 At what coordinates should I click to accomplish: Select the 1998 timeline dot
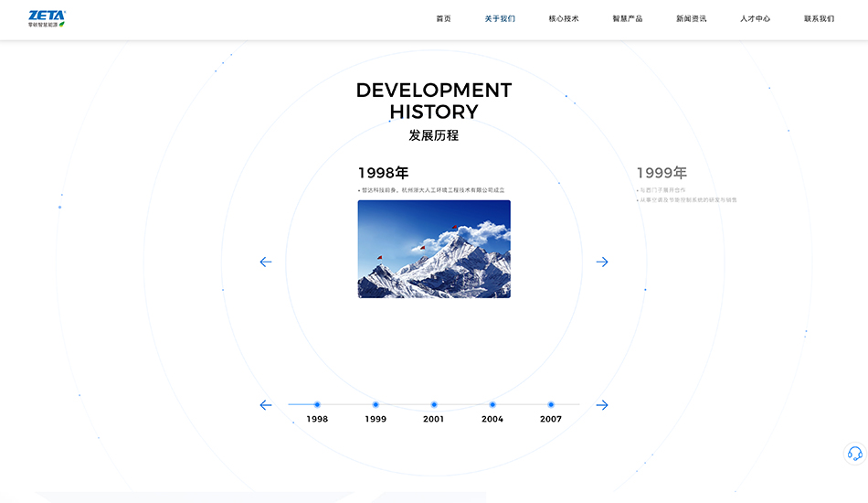tap(317, 404)
